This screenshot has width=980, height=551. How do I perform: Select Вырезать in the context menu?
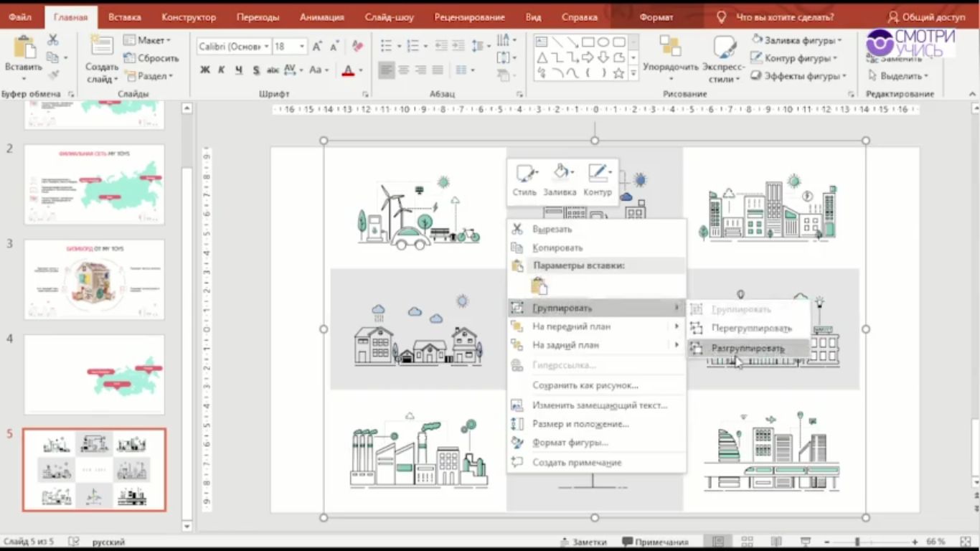(596, 229)
